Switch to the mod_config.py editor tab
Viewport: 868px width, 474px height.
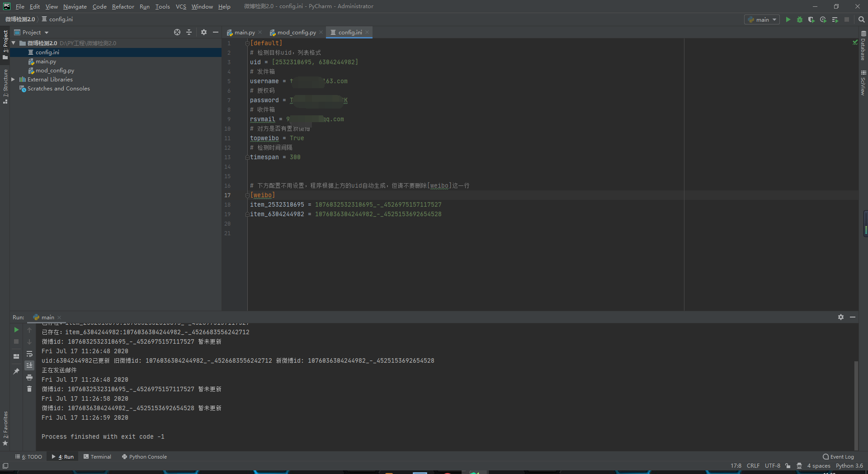point(296,32)
